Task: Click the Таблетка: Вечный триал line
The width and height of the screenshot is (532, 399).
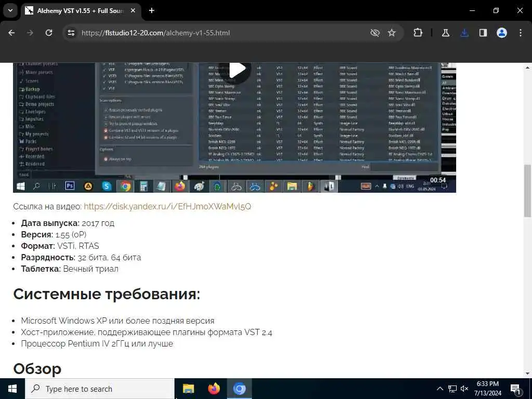Action: 70,269
